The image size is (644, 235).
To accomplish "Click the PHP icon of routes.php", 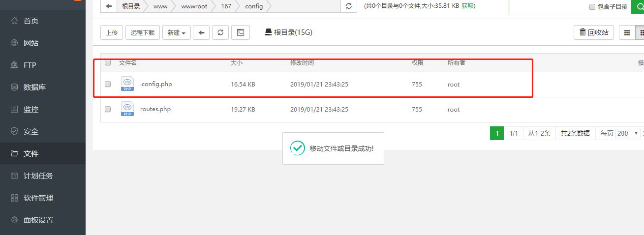I will coord(127,109).
